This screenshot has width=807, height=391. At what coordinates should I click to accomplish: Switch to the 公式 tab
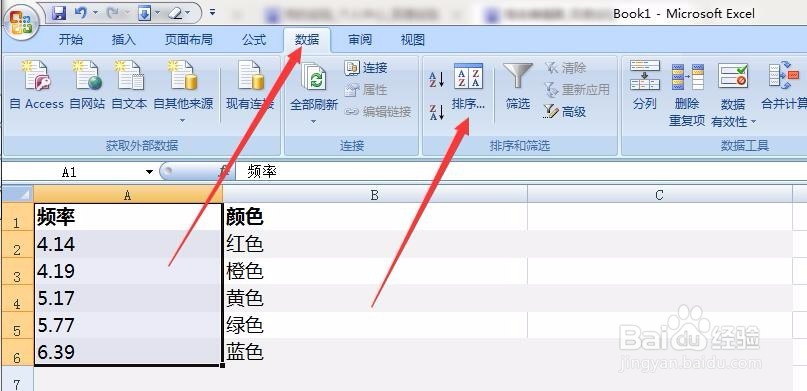(x=254, y=40)
